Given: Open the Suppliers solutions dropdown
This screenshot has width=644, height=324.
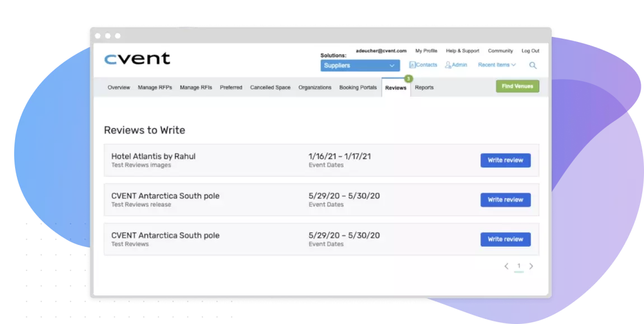Looking at the screenshot, I should coord(359,65).
